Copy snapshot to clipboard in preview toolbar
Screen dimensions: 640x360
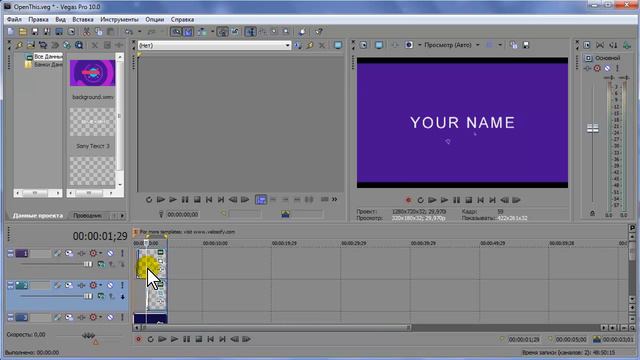tap(514, 45)
